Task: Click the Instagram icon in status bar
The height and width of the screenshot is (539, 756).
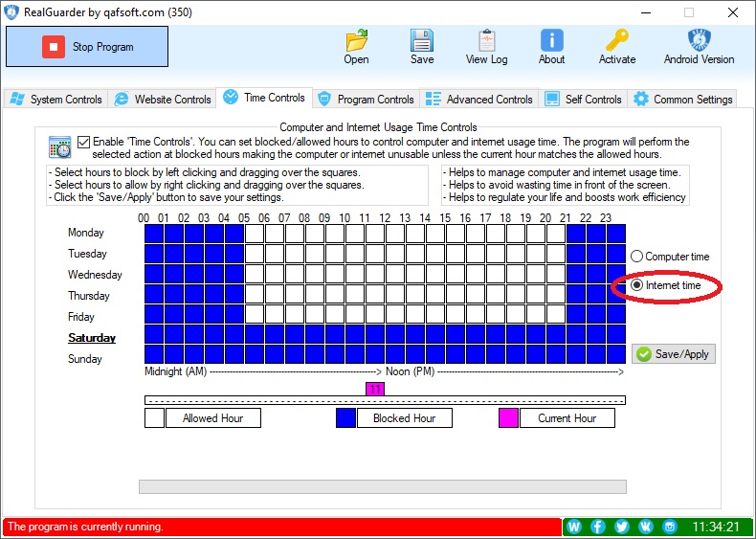Action: [670, 527]
